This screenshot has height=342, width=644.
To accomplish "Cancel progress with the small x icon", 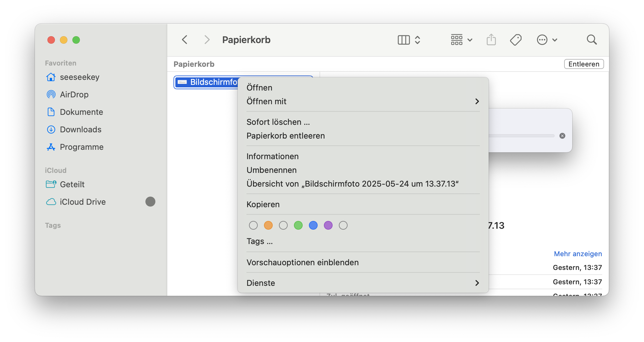I will [562, 136].
